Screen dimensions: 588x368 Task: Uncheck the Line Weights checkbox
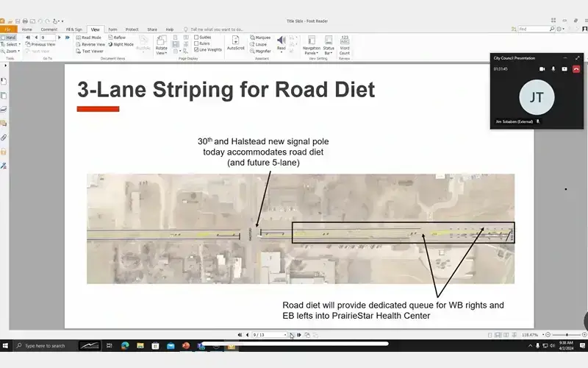tap(196, 50)
